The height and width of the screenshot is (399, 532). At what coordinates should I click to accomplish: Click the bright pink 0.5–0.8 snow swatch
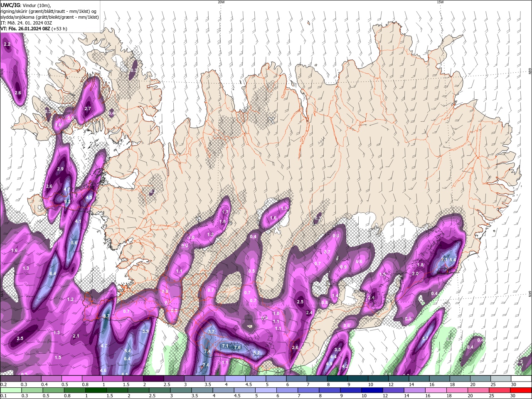point(72,379)
